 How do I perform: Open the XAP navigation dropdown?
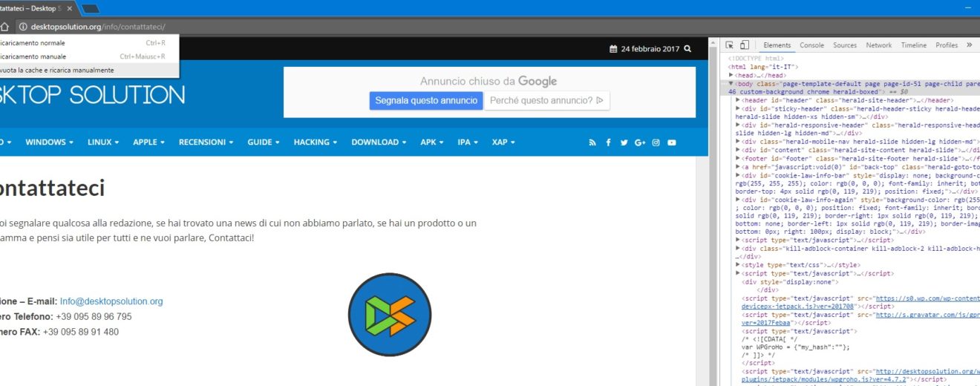pos(504,142)
